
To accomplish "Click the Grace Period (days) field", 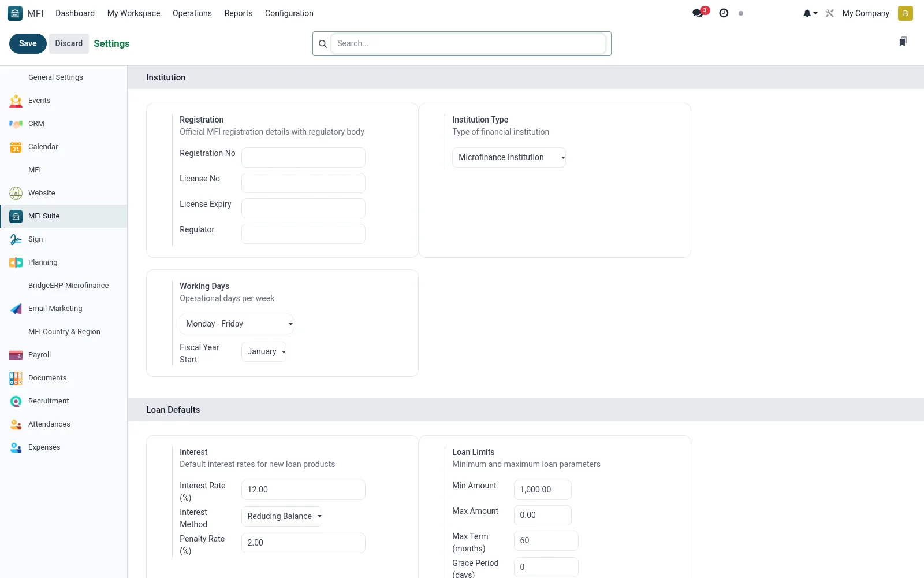I will tap(546, 567).
